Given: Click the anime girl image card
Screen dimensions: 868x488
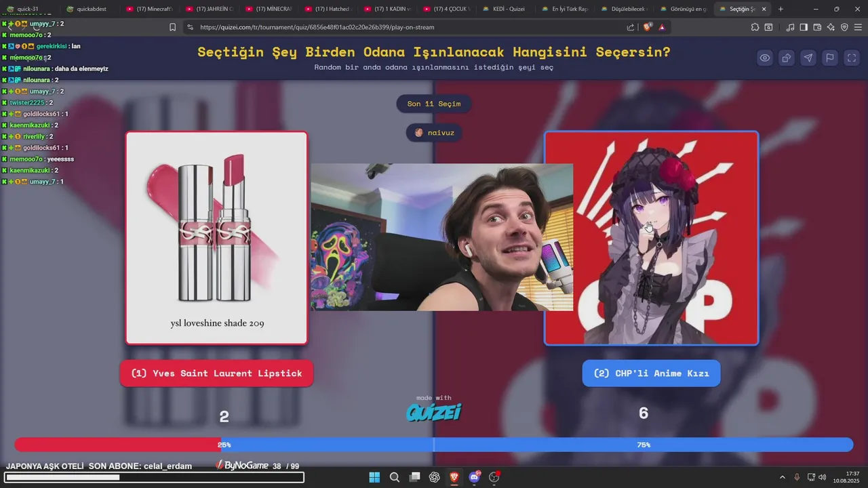Looking at the screenshot, I should pos(651,238).
